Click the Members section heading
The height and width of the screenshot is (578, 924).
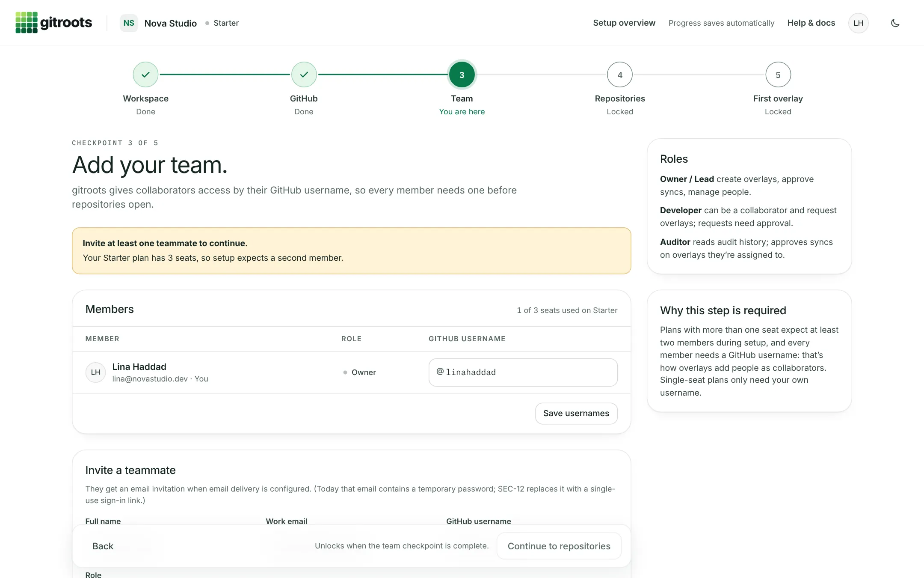[x=110, y=309]
